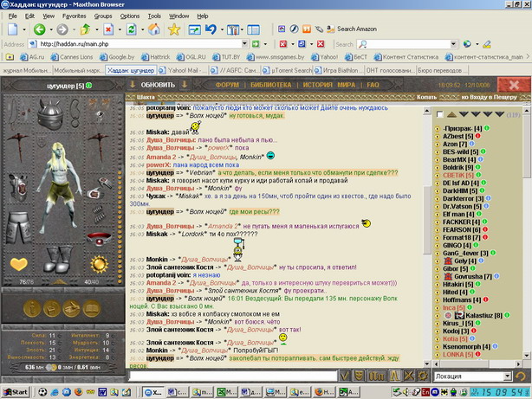Image resolution: width=532 pixels, height=399 pixels.
Task: Toggle checkbox above the player list
Action: [440, 113]
